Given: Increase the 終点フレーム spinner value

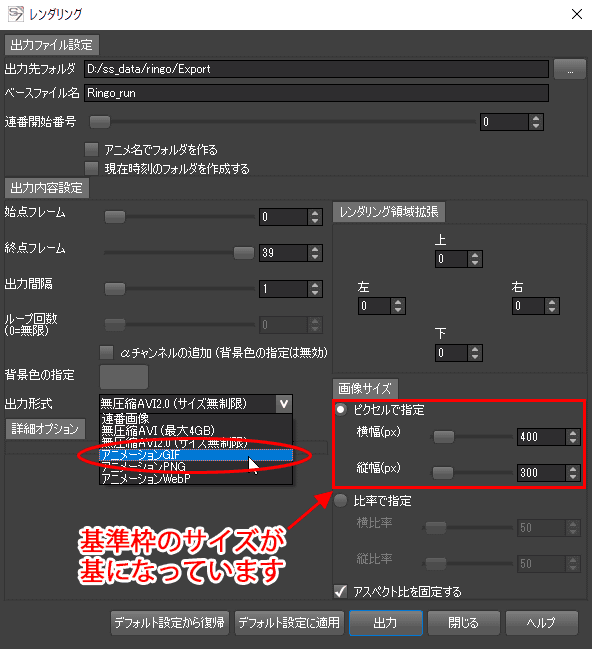Looking at the screenshot, I should tap(315, 249).
